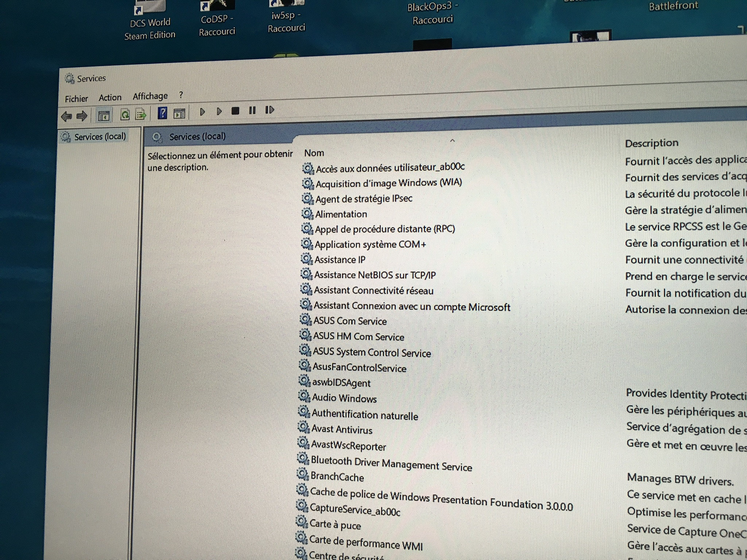The width and height of the screenshot is (747, 560).
Task: Click the Refresh toolbar icon
Action: coord(125,115)
